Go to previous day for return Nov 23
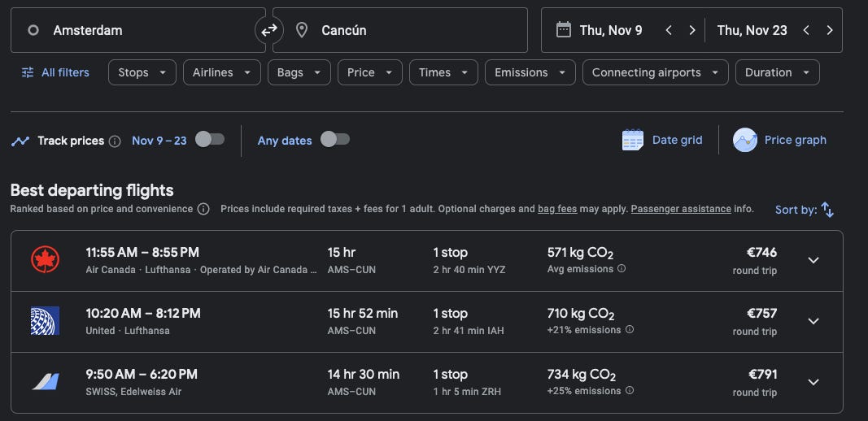The width and height of the screenshot is (868, 421). point(806,30)
